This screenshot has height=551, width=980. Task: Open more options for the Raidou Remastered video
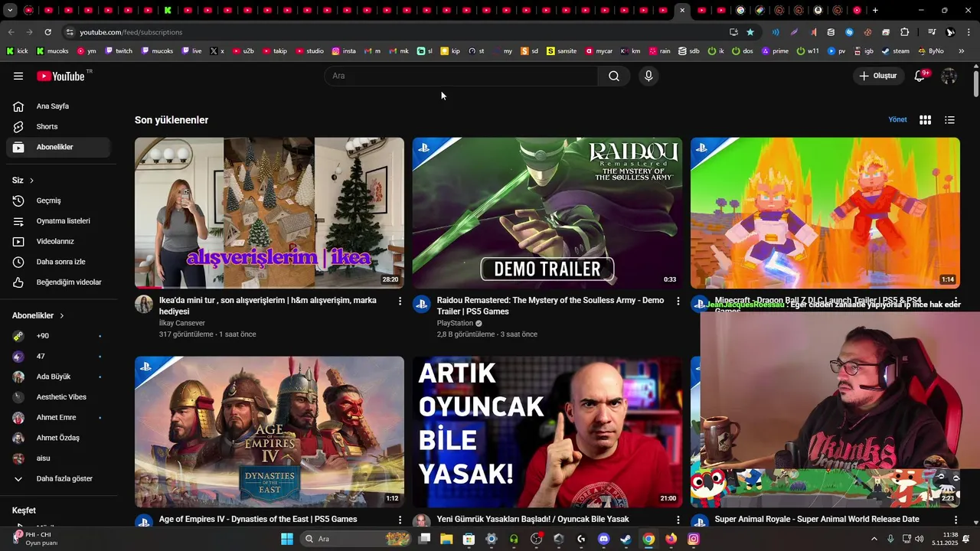click(x=678, y=302)
